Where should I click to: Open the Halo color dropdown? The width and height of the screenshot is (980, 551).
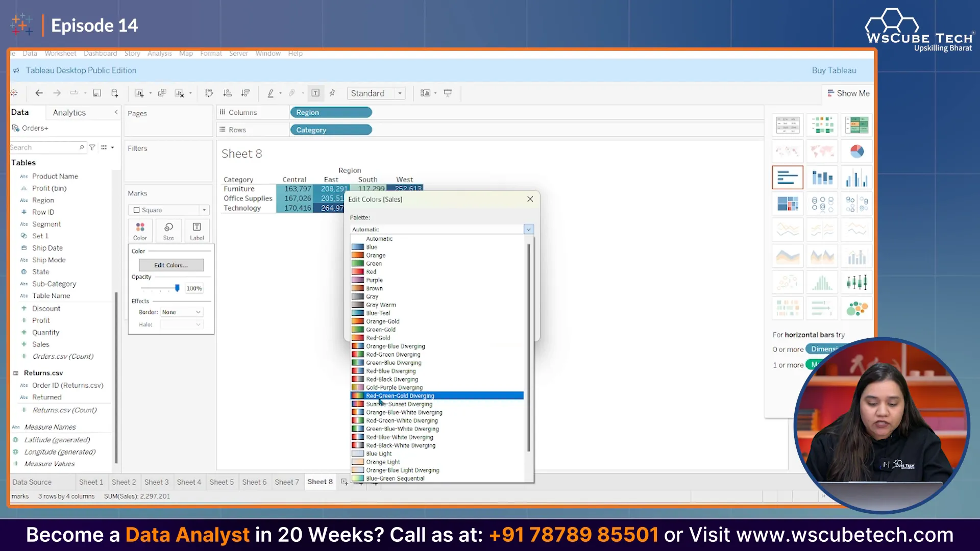point(182,324)
